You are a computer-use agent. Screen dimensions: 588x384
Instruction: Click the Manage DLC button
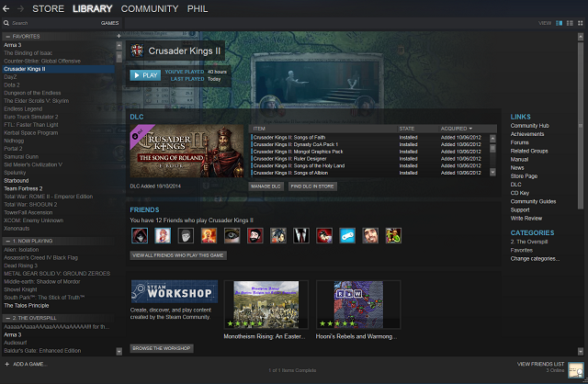266,186
